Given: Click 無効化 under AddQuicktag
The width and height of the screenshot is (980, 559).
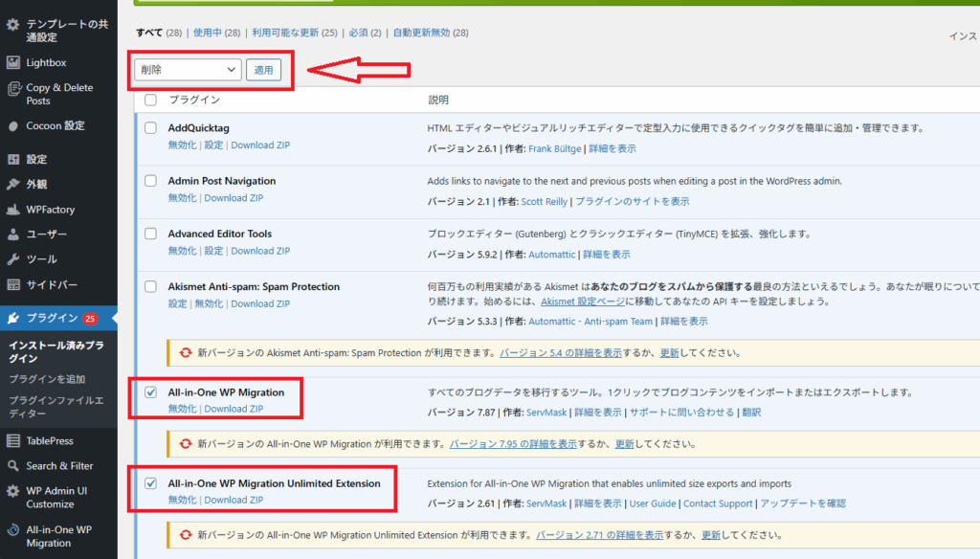Looking at the screenshot, I should click(x=182, y=145).
